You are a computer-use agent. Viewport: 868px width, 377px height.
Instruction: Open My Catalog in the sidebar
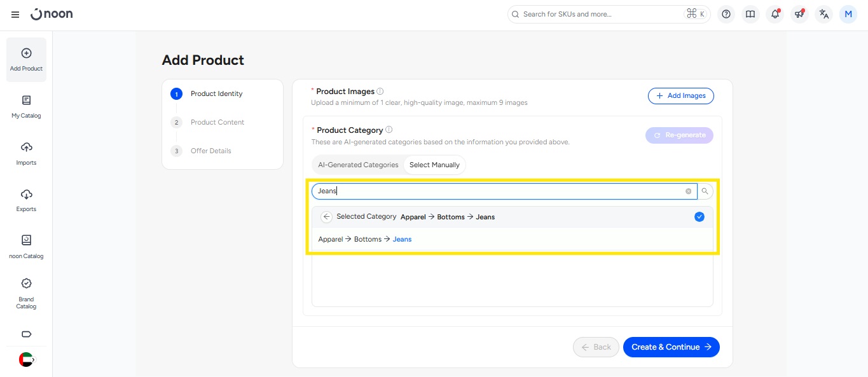coord(26,106)
